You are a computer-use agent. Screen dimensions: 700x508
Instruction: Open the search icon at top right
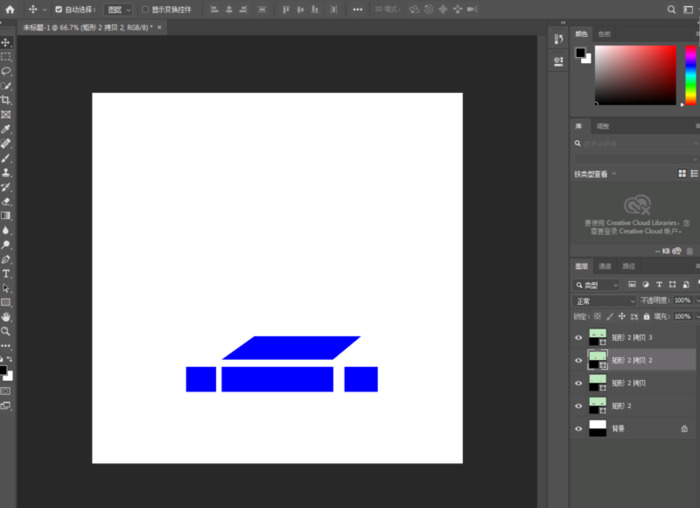[671, 9]
